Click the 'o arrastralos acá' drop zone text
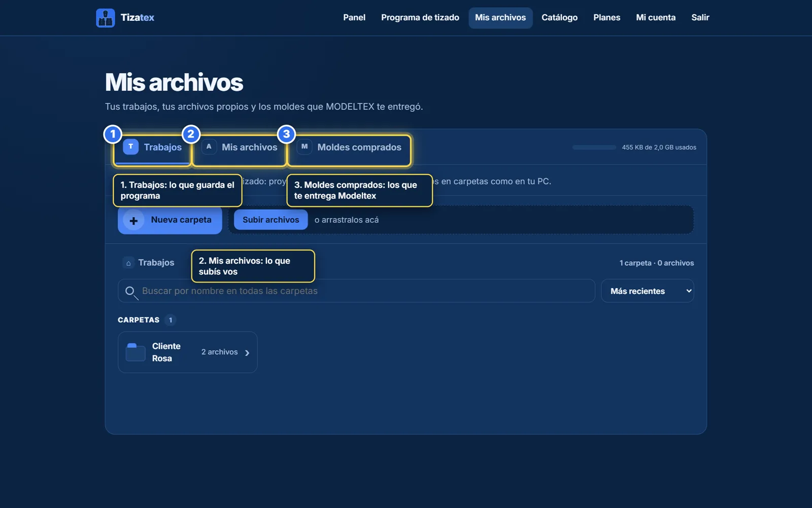812x508 pixels. coord(347,220)
